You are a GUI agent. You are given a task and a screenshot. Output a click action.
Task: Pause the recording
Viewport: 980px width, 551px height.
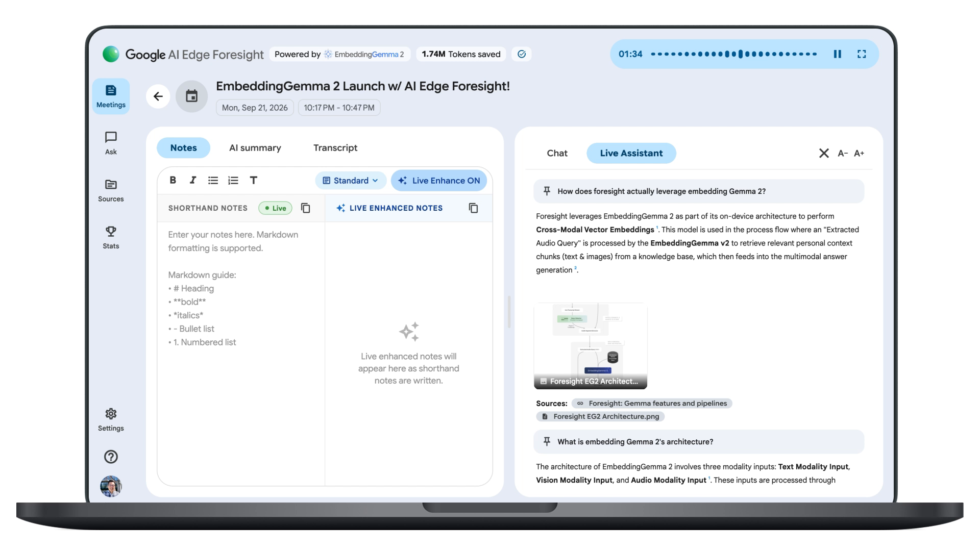pyautogui.click(x=838, y=54)
